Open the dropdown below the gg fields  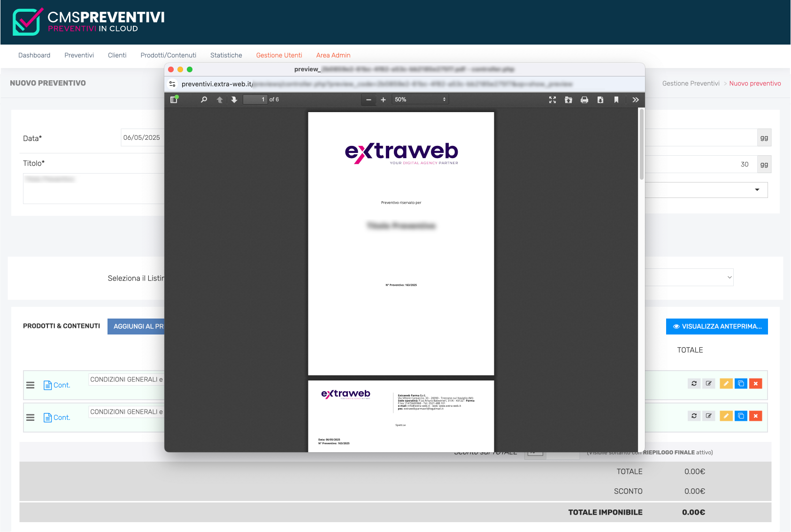[x=706, y=190]
